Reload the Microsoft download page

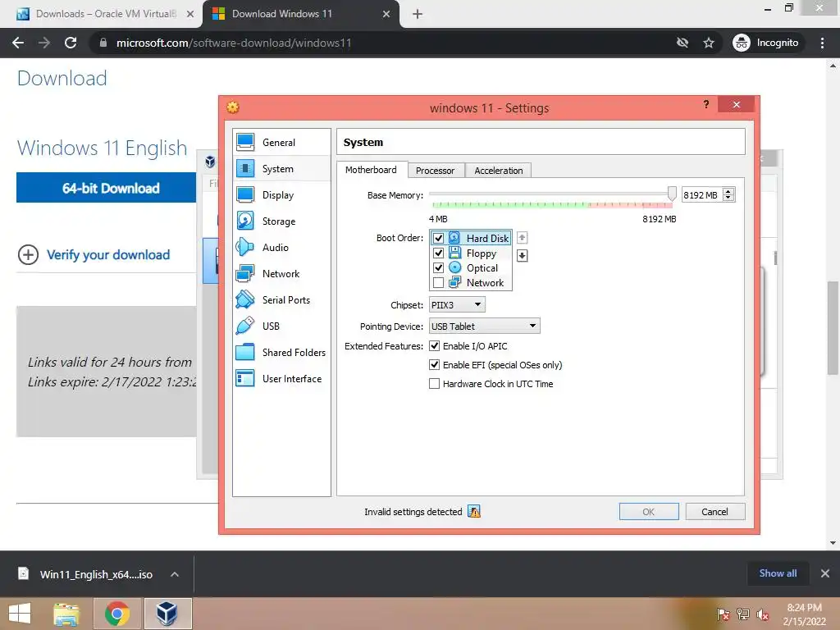(x=71, y=43)
